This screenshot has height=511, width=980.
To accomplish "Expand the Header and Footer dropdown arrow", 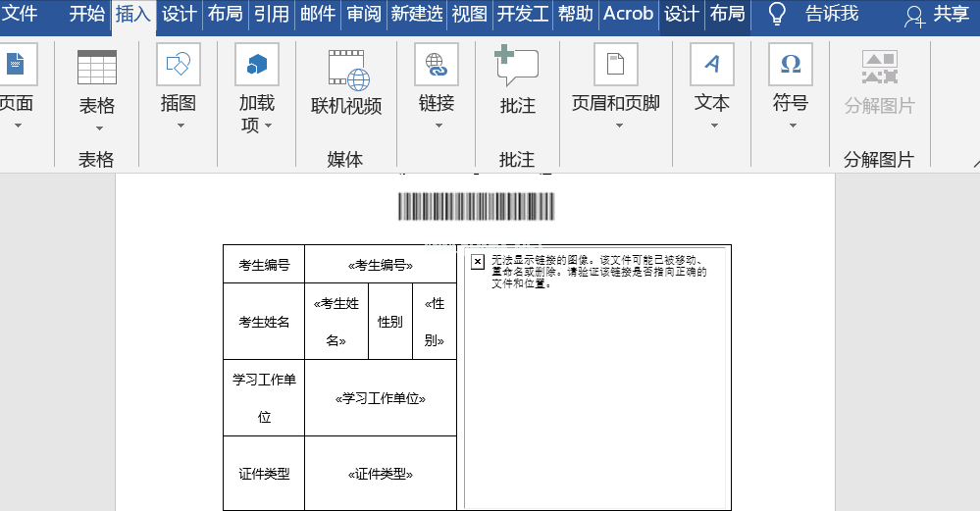I will pos(616,126).
